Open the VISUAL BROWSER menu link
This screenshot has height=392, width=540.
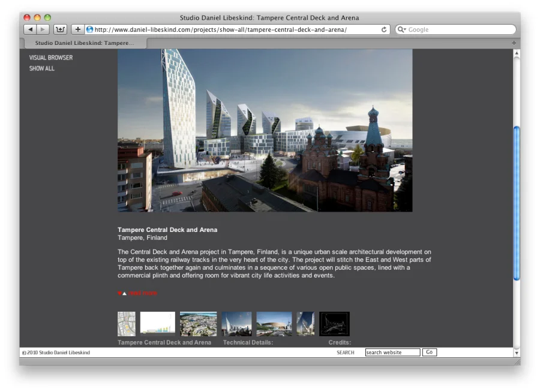pyautogui.click(x=51, y=58)
